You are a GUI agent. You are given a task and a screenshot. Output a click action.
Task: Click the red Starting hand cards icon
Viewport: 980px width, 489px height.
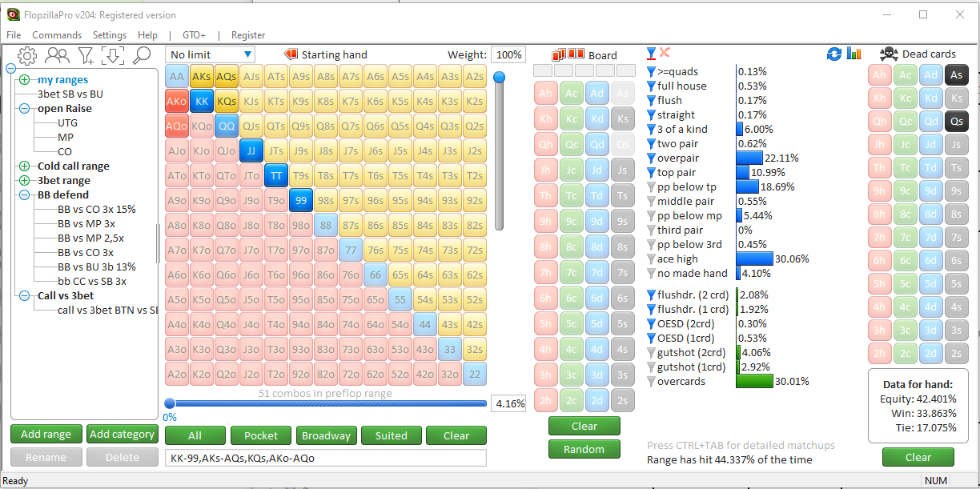(x=291, y=54)
